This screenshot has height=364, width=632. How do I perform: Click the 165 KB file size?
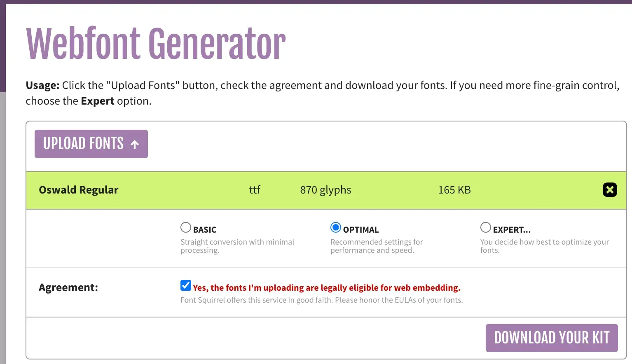pyautogui.click(x=454, y=190)
